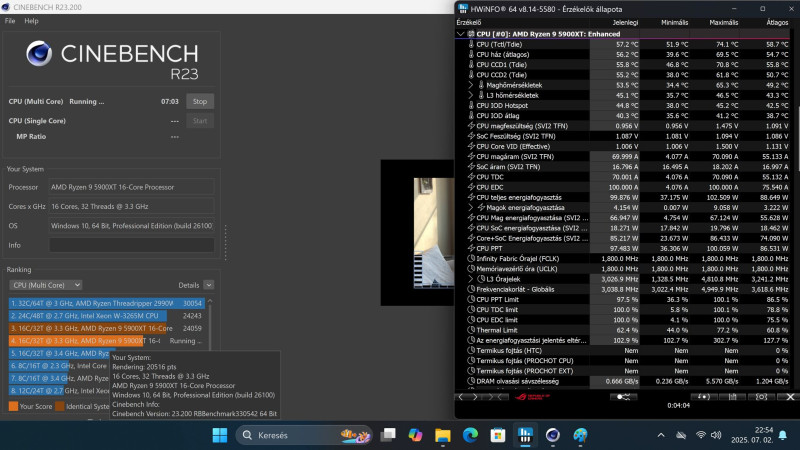Open HWiNFO sensor settings gear icon
The height and width of the screenshot is (450, 800).
pos(761,397)
